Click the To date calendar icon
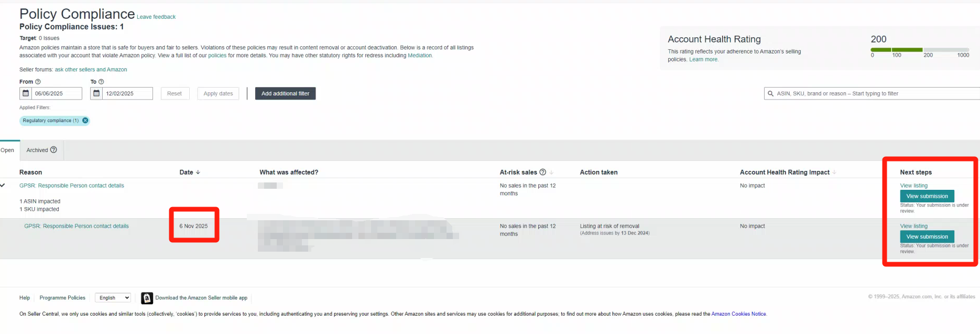Viewport: 980px width, 334px height. pos(96,93)
